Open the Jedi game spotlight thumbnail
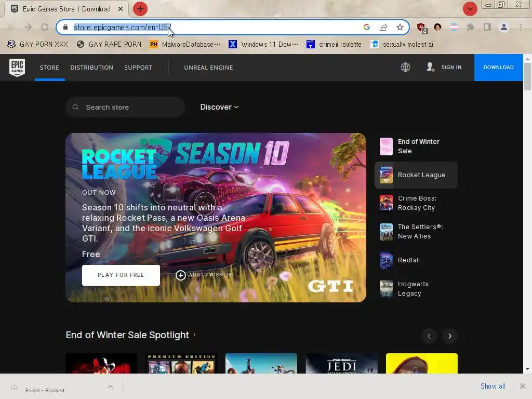Screen dimensions: 532x399 coord(342,363)
